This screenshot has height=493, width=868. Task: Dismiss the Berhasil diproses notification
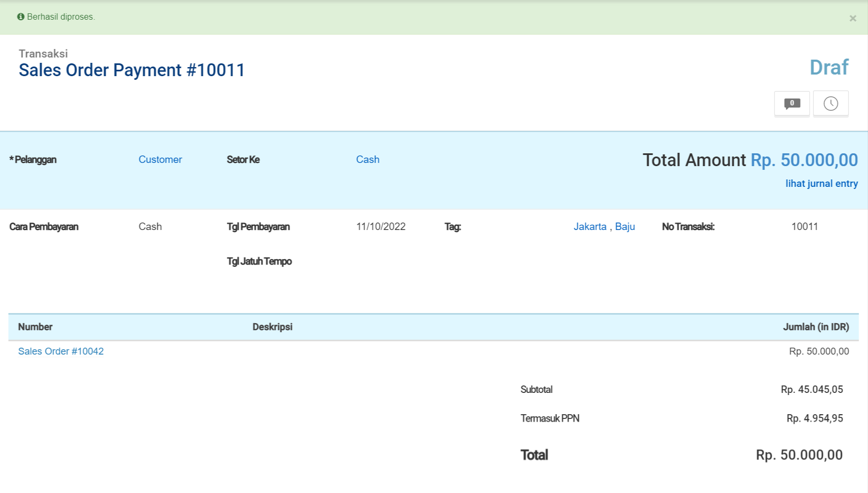click(853, 18)
